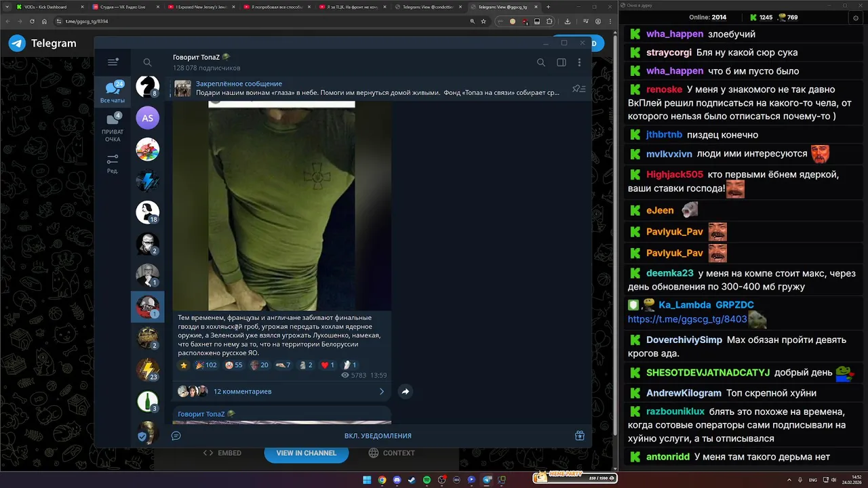Open the chat with badge 18

pos(148,212)
